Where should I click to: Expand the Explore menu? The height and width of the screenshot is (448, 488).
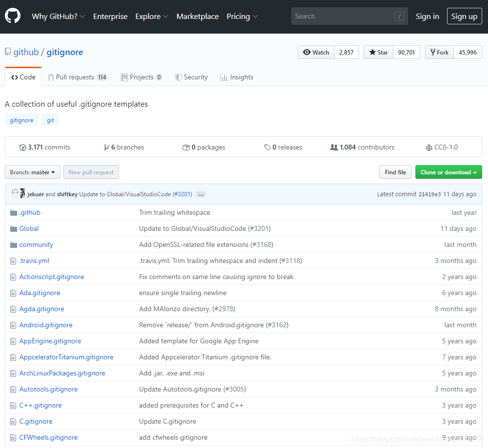(x=151, y=16)
